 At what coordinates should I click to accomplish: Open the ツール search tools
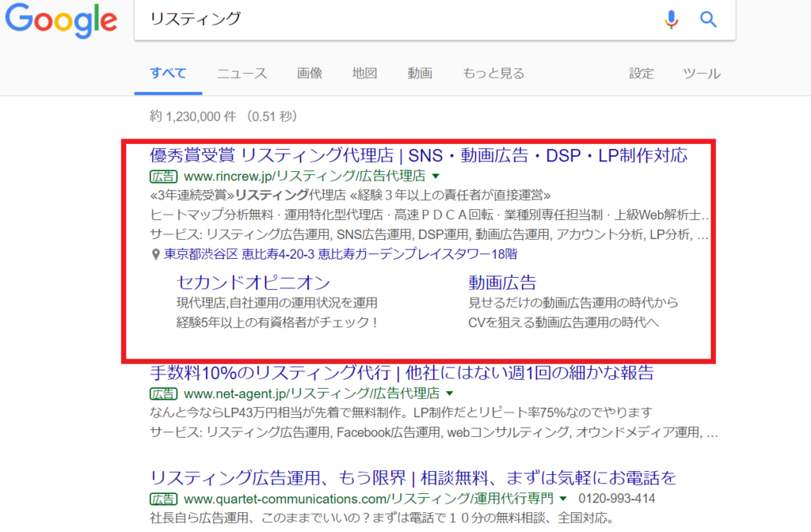click(702, 74)
